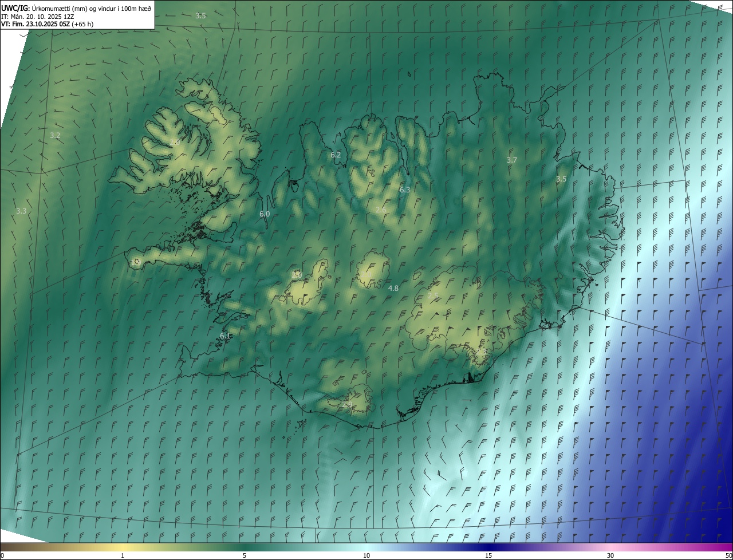733x560 pixels.
Task: Click the 1.9 value on the Snæfellsnes peninsula
Action: pyautogui.click(x=136, y=262)
